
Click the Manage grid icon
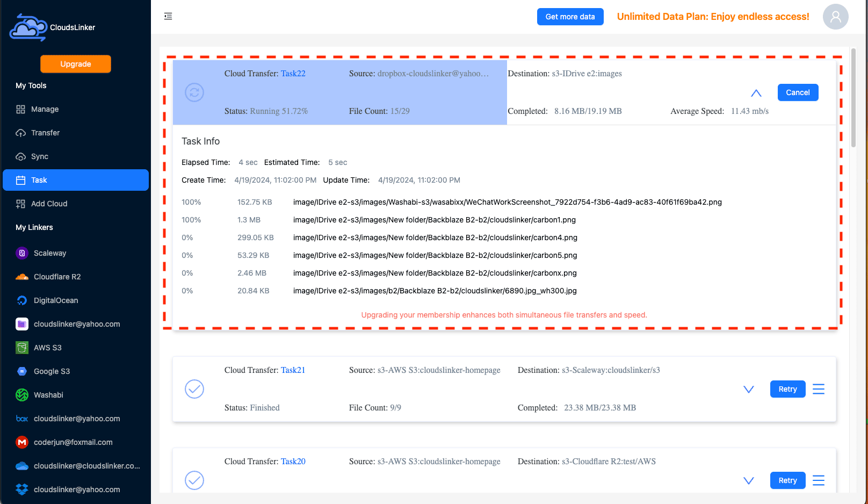coord(20,109)
